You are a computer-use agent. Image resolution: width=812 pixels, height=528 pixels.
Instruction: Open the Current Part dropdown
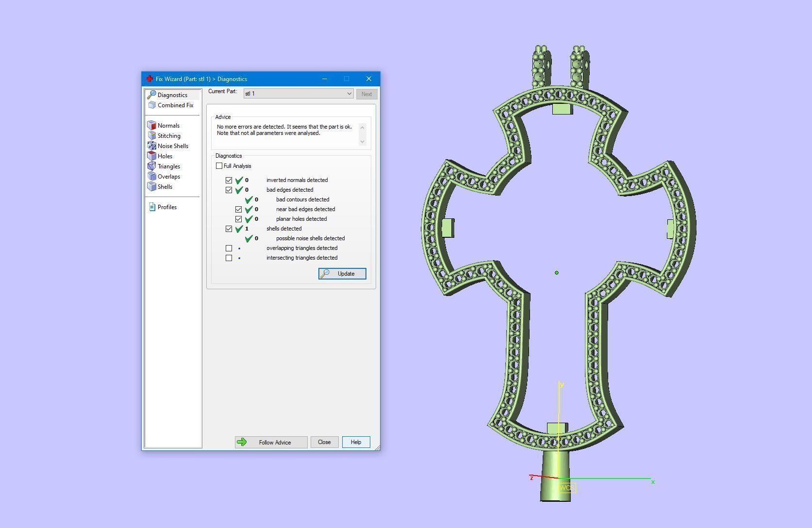[298, 94]
